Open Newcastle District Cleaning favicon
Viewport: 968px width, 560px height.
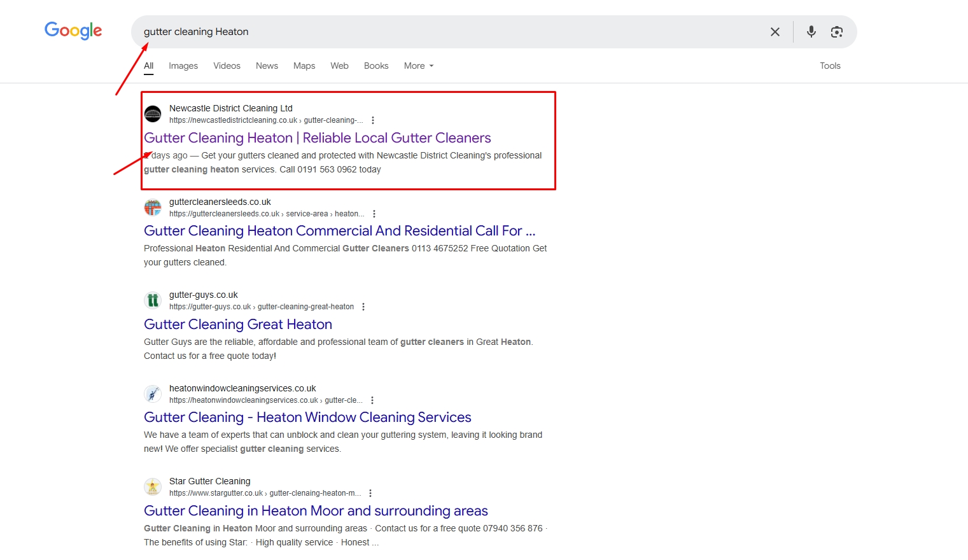pos(153,114)
